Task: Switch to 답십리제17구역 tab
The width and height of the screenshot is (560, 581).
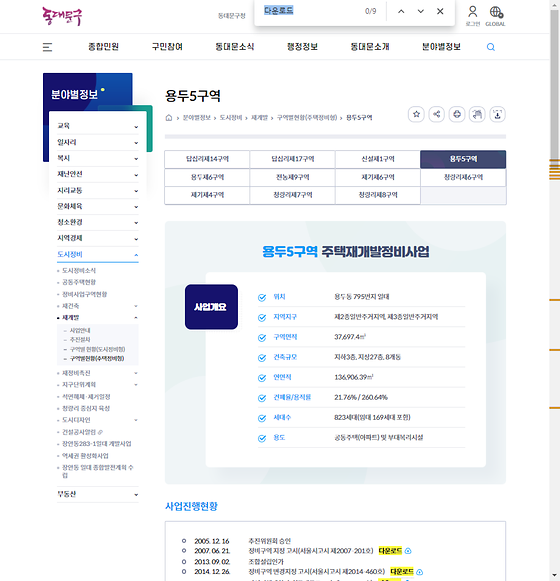Action: (x=292, y=159)
